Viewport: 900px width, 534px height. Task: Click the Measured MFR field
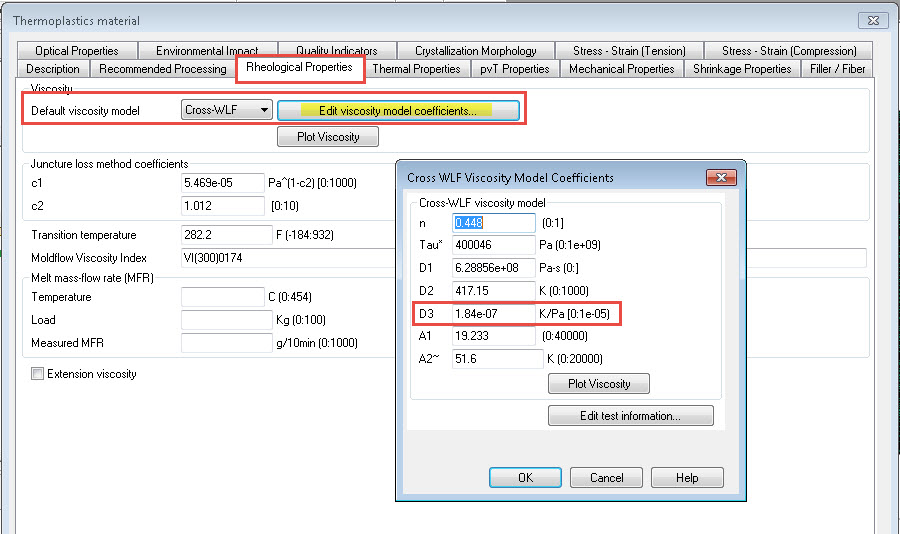227,343
